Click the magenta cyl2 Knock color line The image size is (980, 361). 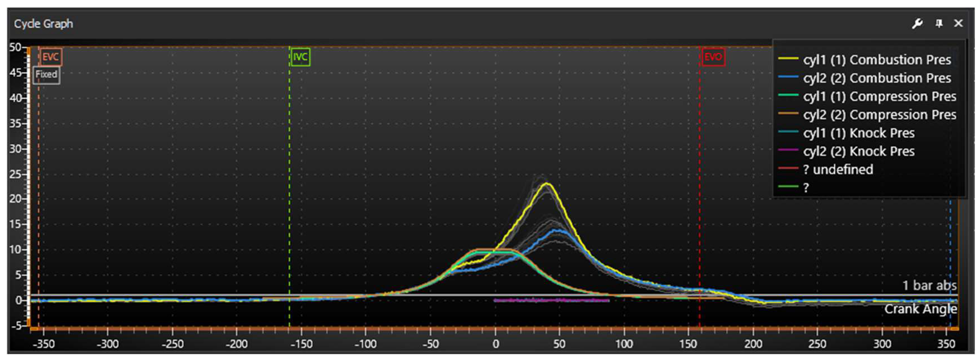(x=788, y=150)
